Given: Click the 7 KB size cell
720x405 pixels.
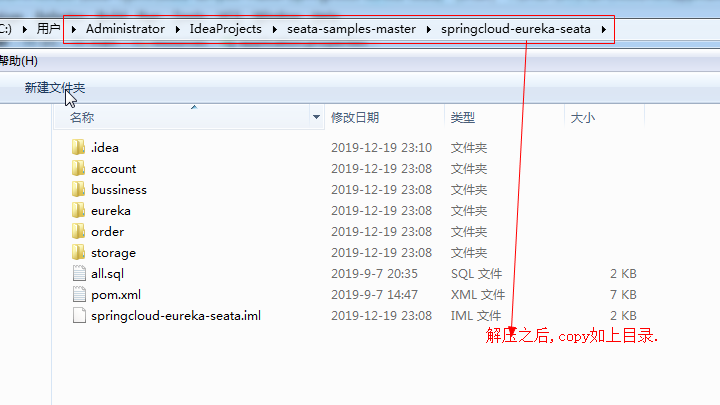Looking at the screenshot, I should pyautogui.click(x=623, y=295).
